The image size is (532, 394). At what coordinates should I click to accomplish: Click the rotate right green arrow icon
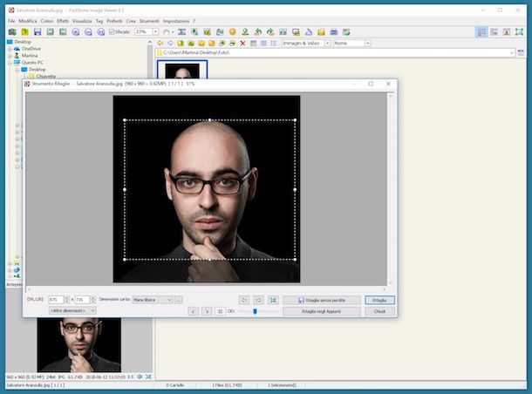click(270, 32)
